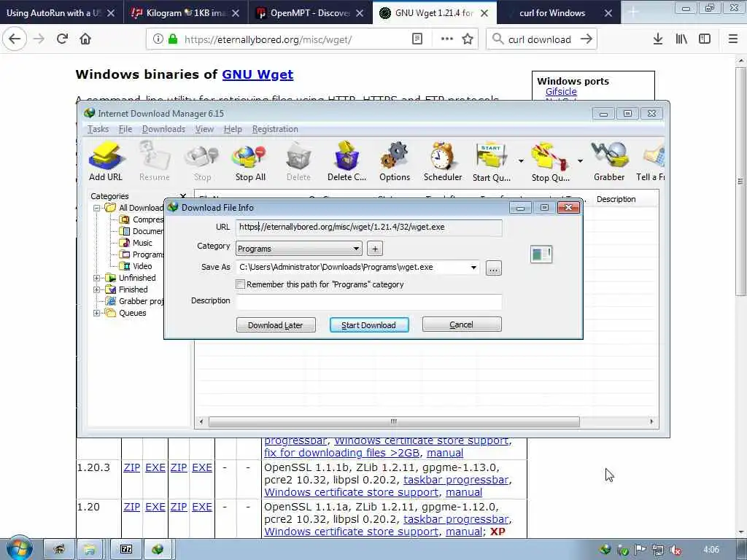Open Stop Queue dropdown arrow
Viewport: 747px width, 560px height.
[580, 161]
